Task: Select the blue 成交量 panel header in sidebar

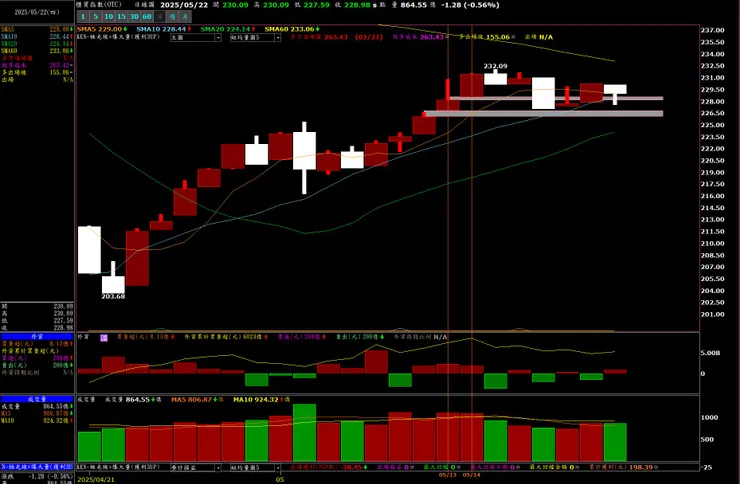Action: pyautogui.click(x=37, y=399)
